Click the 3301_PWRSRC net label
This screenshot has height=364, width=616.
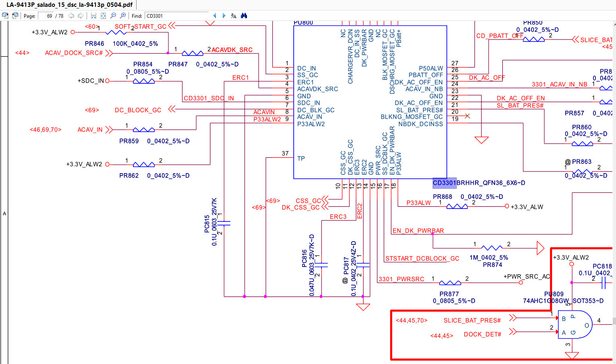pos(401,279)
